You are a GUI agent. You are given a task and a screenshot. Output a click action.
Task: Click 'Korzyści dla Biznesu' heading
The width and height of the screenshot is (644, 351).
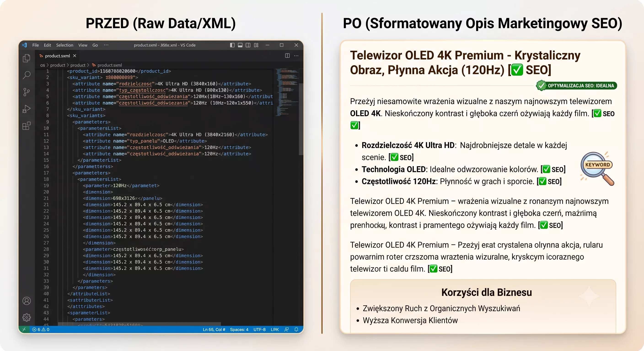(486, 292)
